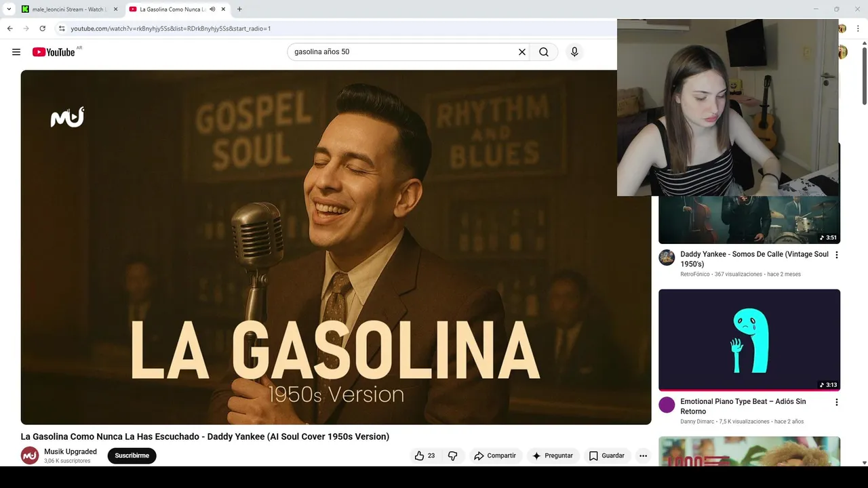
Task: Reload the page
Action: (x=42, y=28)
